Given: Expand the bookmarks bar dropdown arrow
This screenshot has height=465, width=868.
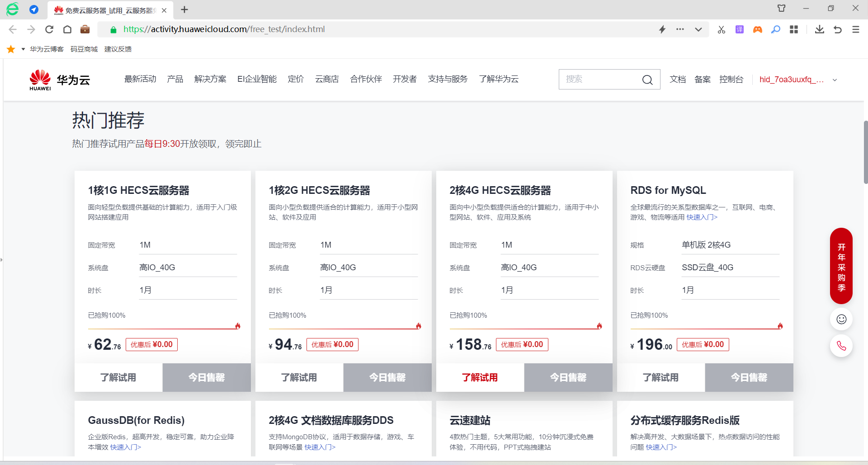Looking at the screenshot, I should [23, 49].
